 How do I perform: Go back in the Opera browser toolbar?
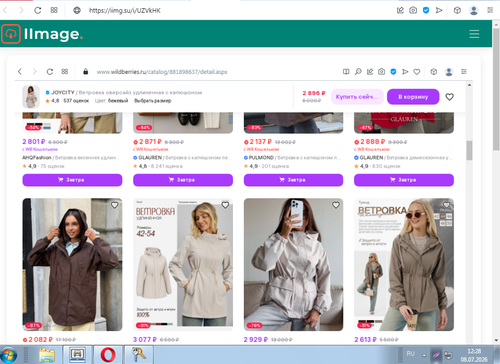coord(5,10)
